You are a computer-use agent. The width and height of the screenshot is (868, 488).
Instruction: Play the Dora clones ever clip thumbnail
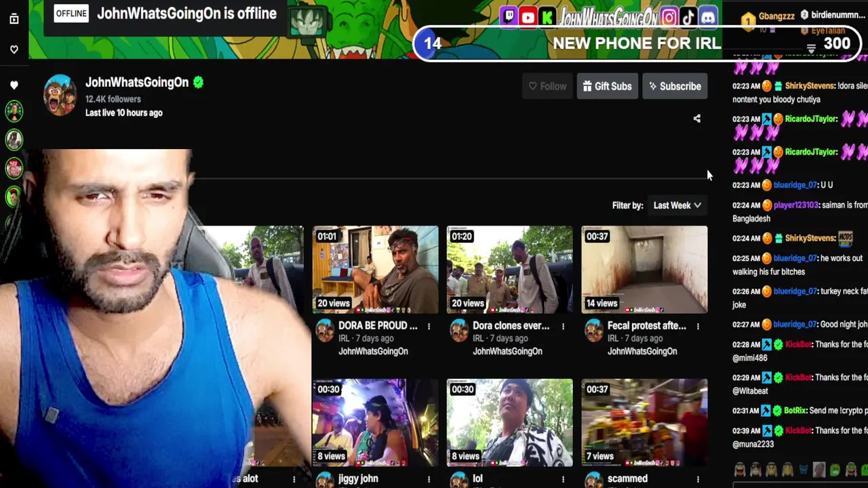(509, 270)
